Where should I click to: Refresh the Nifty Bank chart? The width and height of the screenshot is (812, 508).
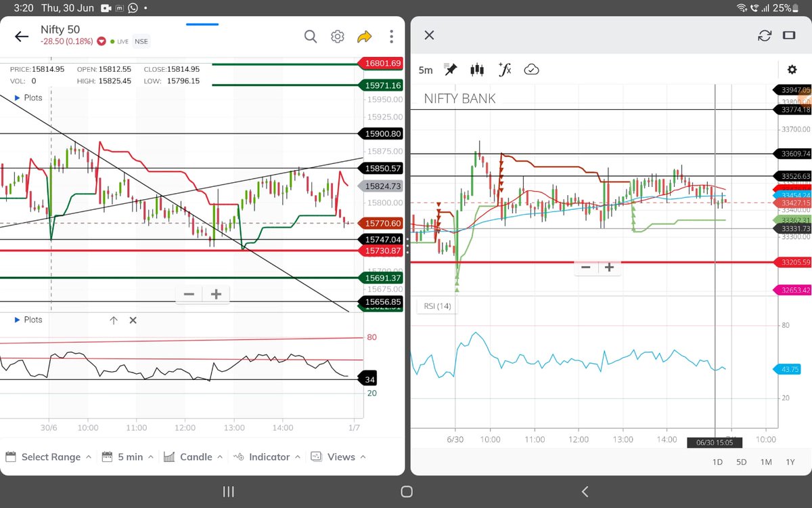pos(765,35)
